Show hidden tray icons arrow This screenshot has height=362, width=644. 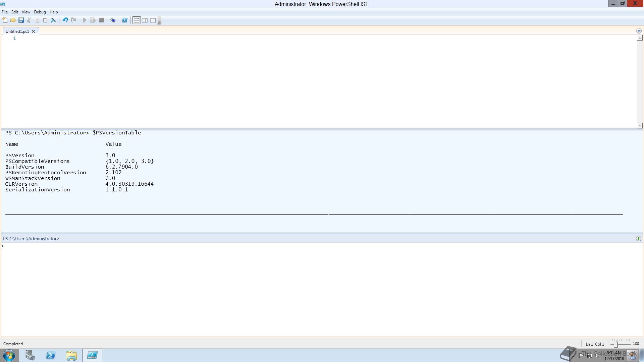tap(573, 356)
